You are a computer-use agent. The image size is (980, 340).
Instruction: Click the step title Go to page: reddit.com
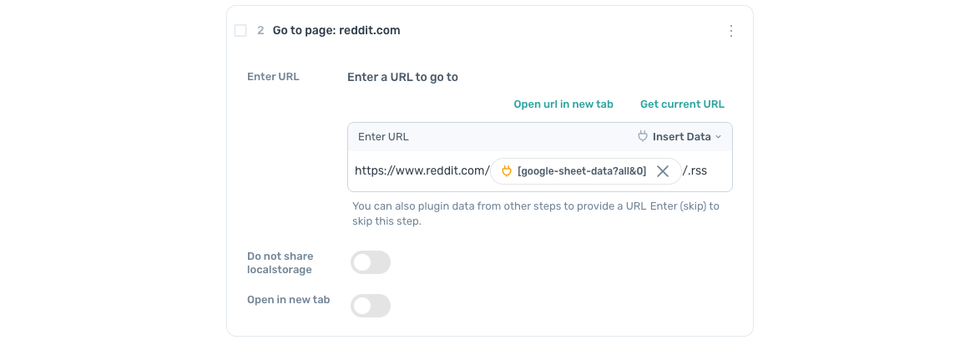pos(336,31)
